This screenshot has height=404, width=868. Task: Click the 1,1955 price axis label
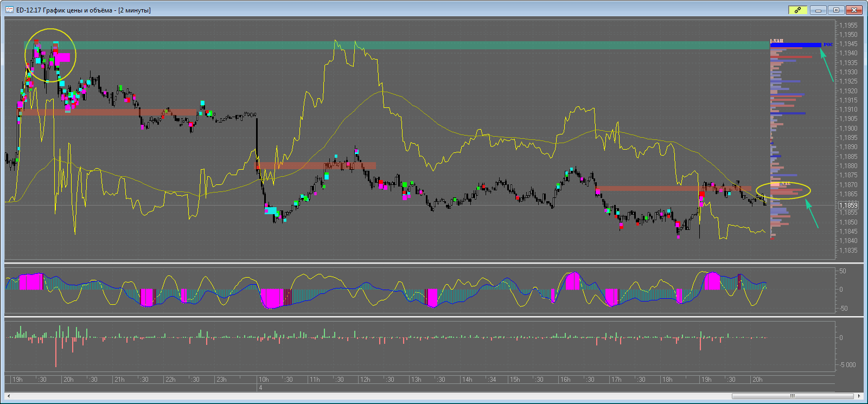pyautogui.click(x=848, y=25)
